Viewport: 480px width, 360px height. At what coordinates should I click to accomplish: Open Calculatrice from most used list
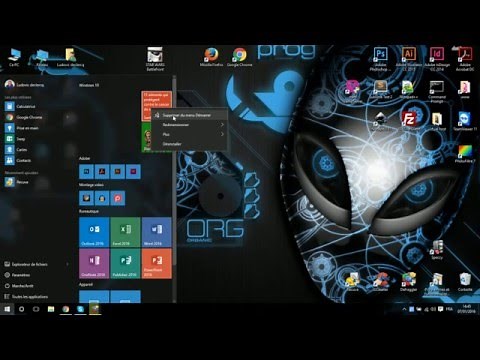(37, 106)
